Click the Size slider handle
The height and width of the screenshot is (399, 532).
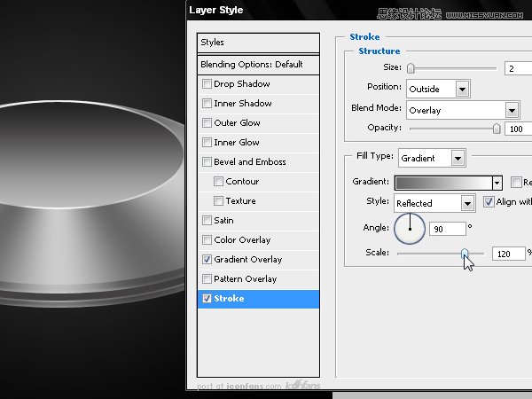click(411, 68)
